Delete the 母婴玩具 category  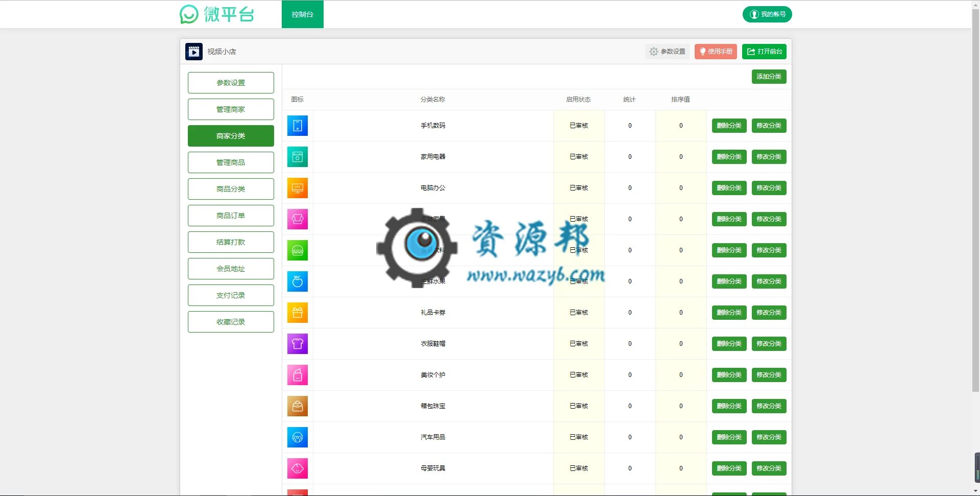click(x=729, y=468)
